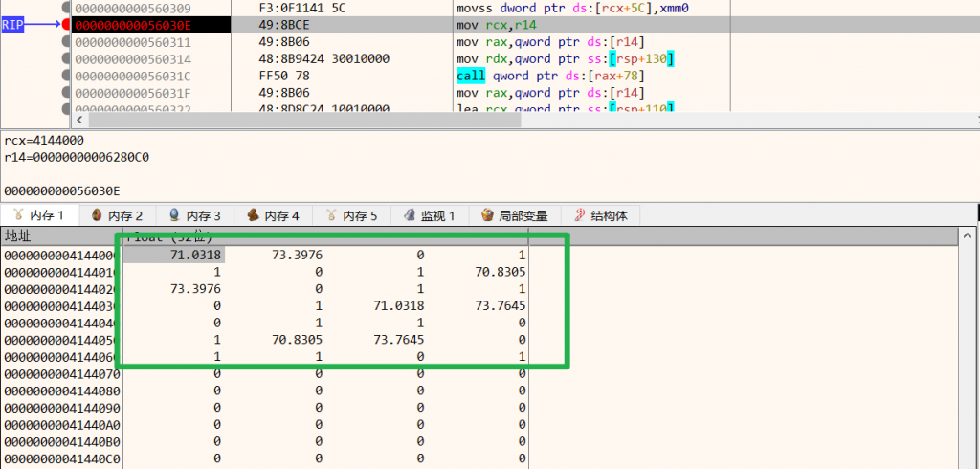Click 73.3976 in dump row 0000000004144020
Screen dimensions: 980x469
tap(195, 289)
